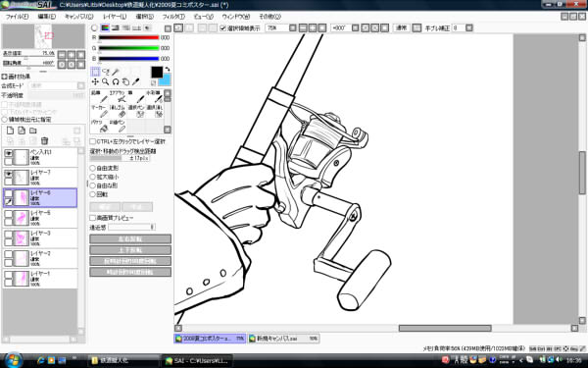Choose the brush (筆) tool
588x368 pixels.
[x=136, y=96]
